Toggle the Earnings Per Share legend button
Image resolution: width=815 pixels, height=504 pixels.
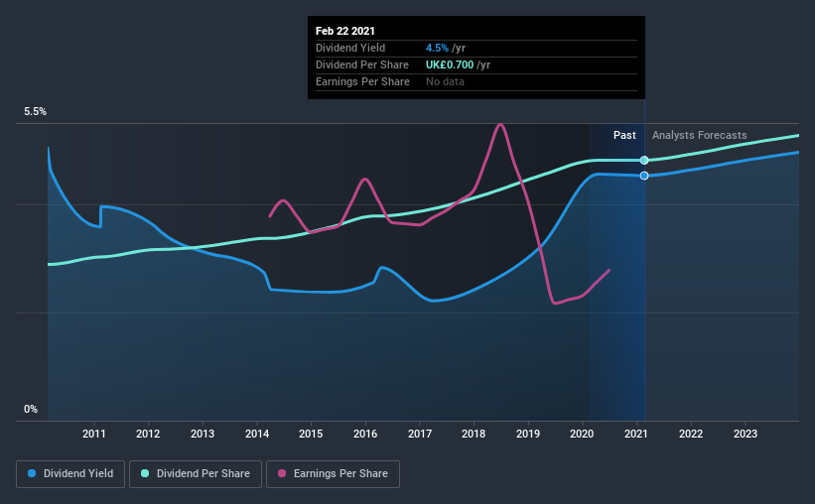pos(333,474)
